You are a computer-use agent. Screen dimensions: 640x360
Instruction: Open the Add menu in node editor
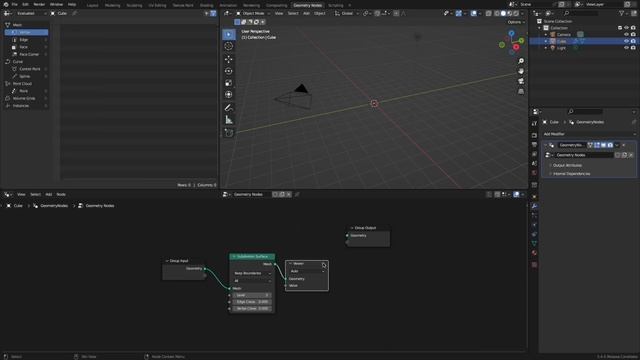tap(49, 194)
